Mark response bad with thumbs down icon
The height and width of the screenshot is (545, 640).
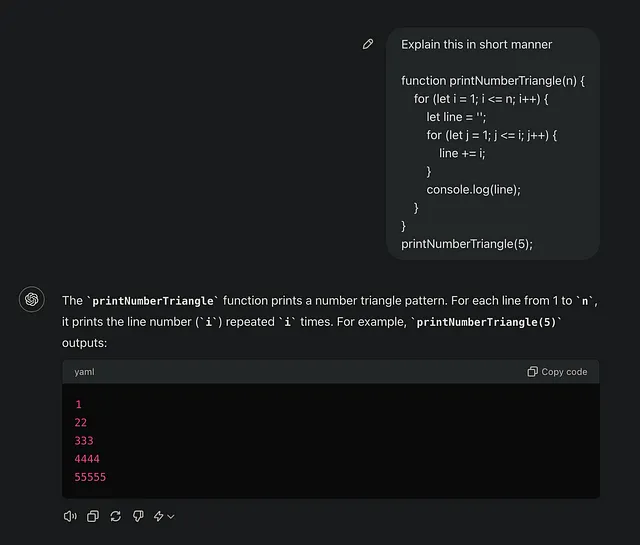pyautogui.click(x=138, y=516)
